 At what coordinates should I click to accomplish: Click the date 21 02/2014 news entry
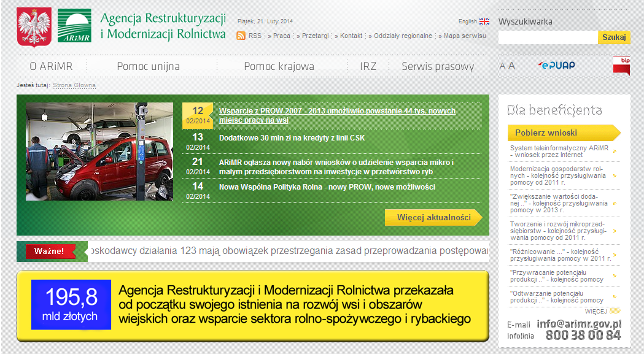pyautogui.click(x=198, y=166)
